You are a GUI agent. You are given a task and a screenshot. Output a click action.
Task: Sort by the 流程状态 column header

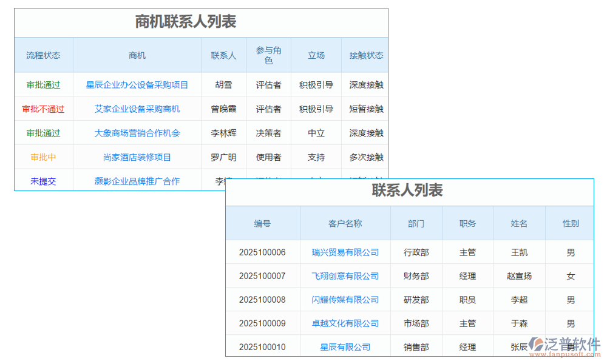click(43, 55)
